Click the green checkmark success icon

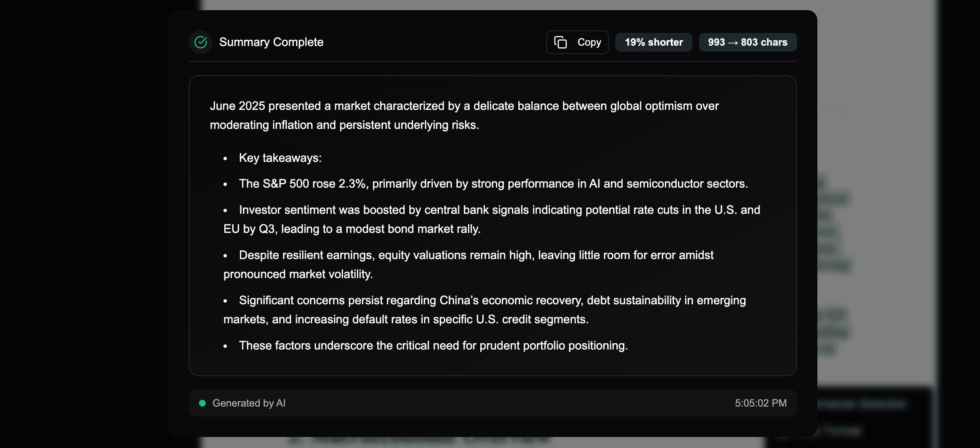click(201, 42)
